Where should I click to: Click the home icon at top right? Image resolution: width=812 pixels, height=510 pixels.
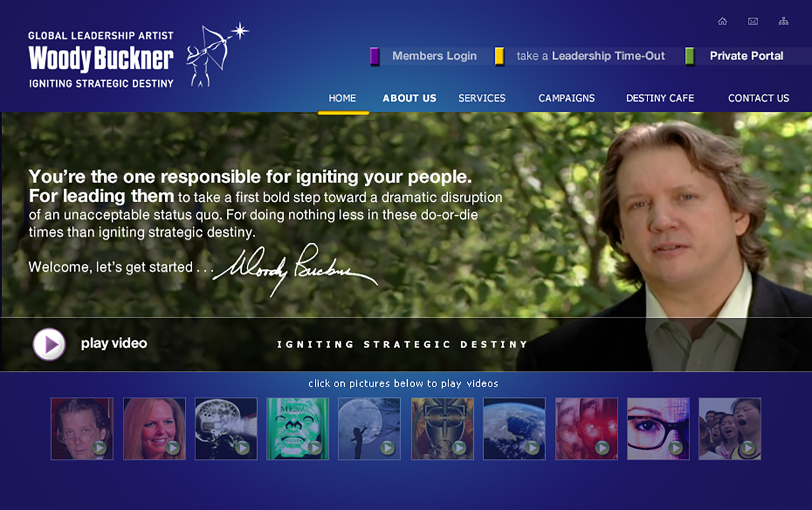coord(722,21)
